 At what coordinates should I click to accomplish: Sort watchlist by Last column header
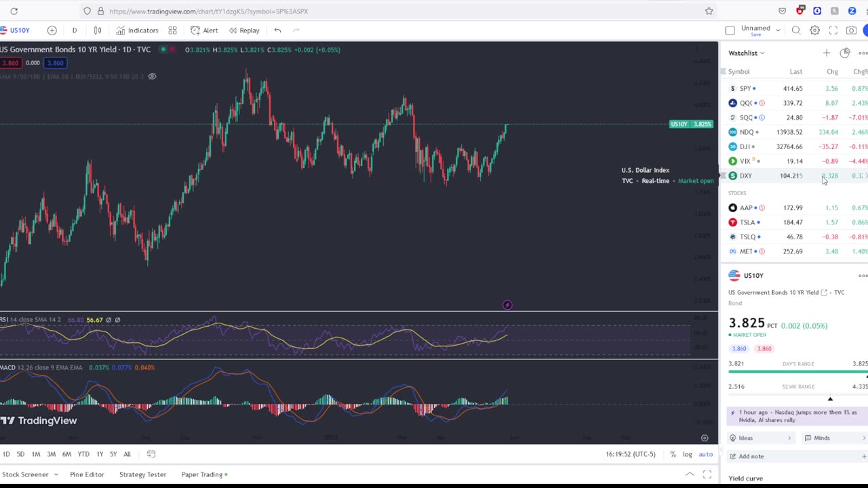795,72
